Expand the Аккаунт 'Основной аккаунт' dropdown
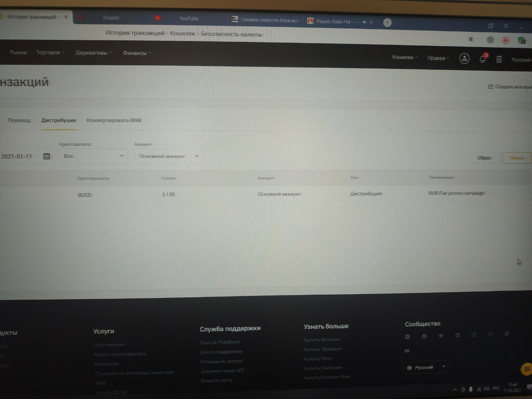This screenshot has width=532, height=399. 168,156
